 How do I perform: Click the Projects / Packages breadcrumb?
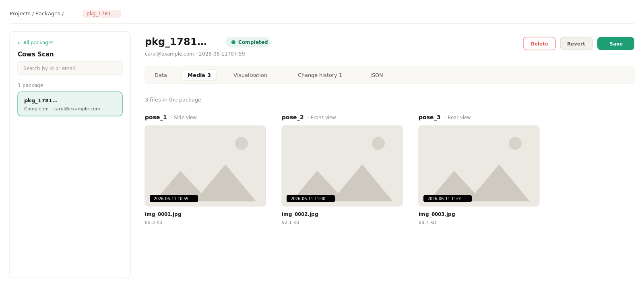[x=37, y=14]
